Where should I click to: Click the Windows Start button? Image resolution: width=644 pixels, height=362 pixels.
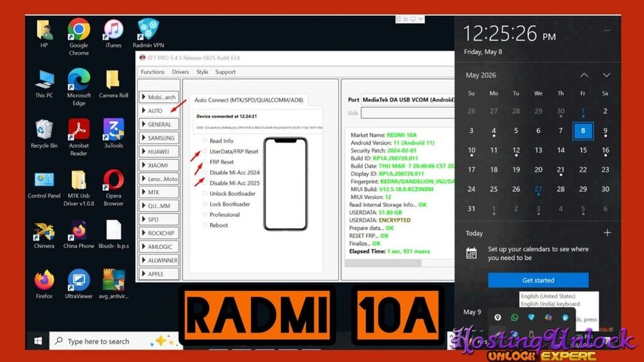(x=38, y=341)
